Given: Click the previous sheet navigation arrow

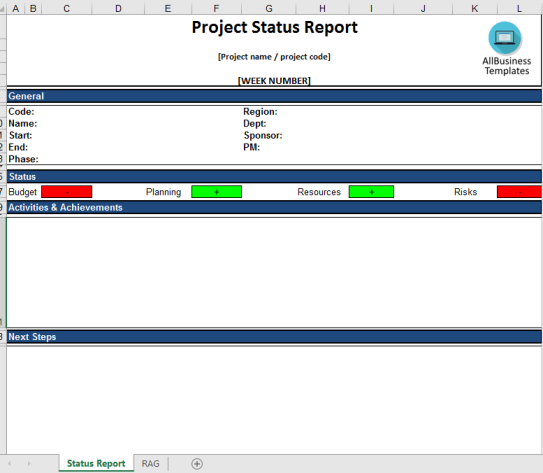Looking at the screenshot, I should pos(9,463).
